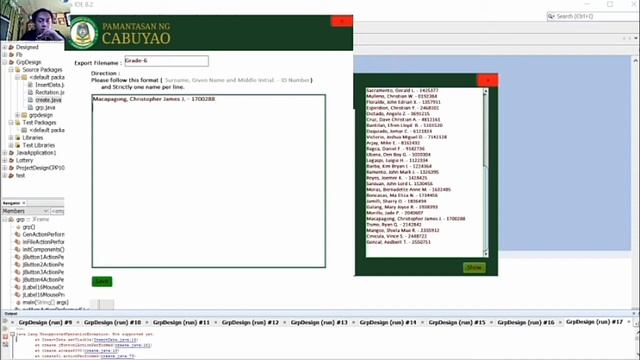The width and height of the screenshot is (640, 360).
Task: Switch to GrpDesign (run) #12 output tab
Action: click(x=250, y=322)
